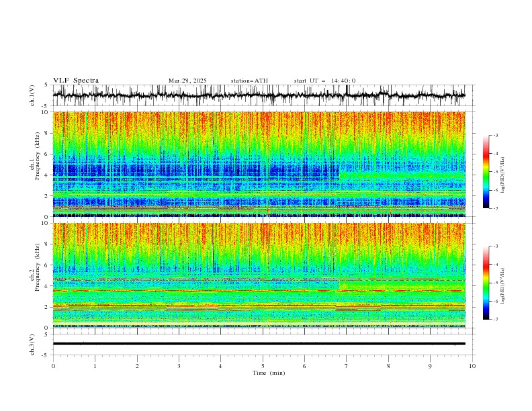Click the "VLF Spectra" title text
This screenshot has width=532, height=411.
(x=76, y=81)
